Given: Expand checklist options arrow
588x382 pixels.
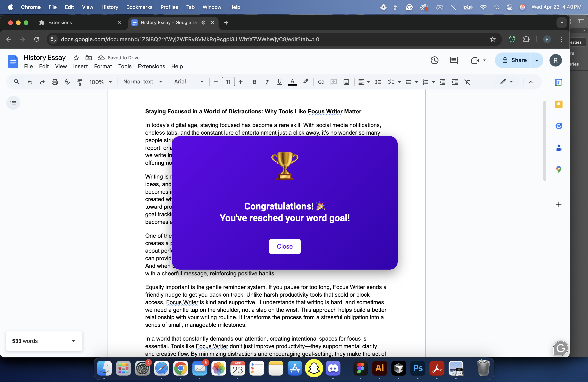Looking at the screenshot, I should click(x=399, y=82).
